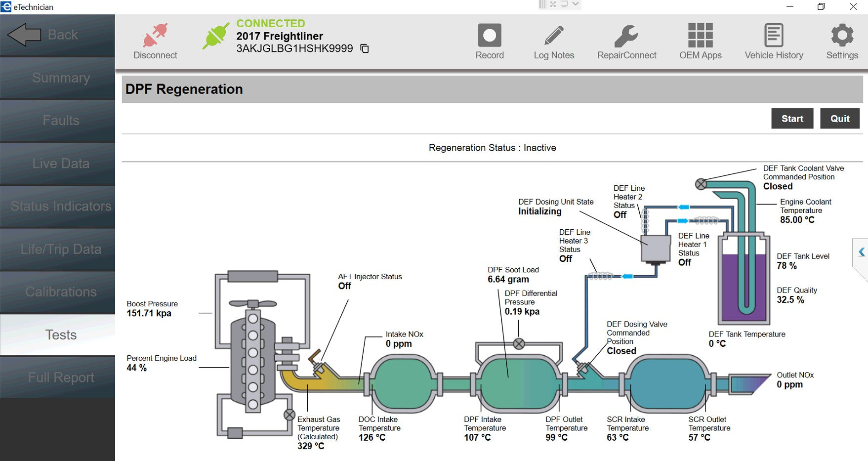The height and width of the screenshot is (461, 868).
Task: Go back using the Back arrow
Action: 25,35
